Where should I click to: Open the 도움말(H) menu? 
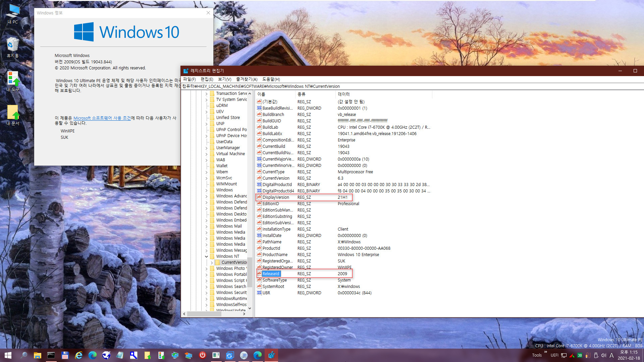[271, 79]
